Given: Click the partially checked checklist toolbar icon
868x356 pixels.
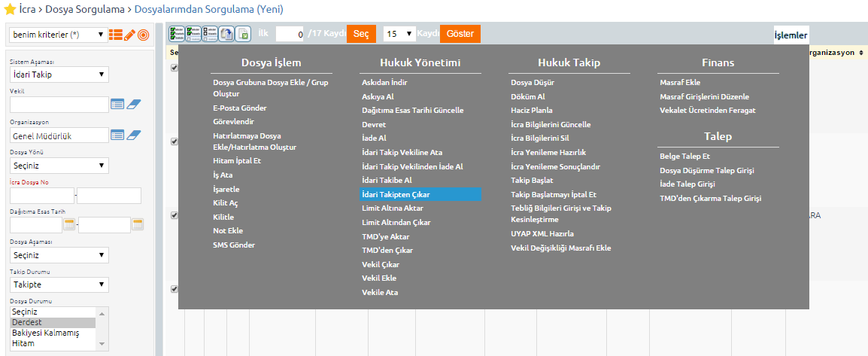Looking at the screenshot, I should tap(193, 34).
